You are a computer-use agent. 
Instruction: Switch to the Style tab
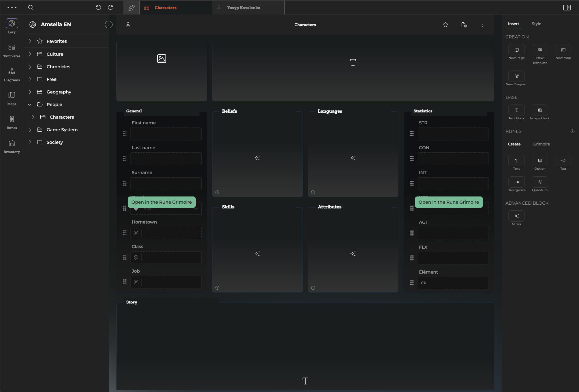point(536,24)
